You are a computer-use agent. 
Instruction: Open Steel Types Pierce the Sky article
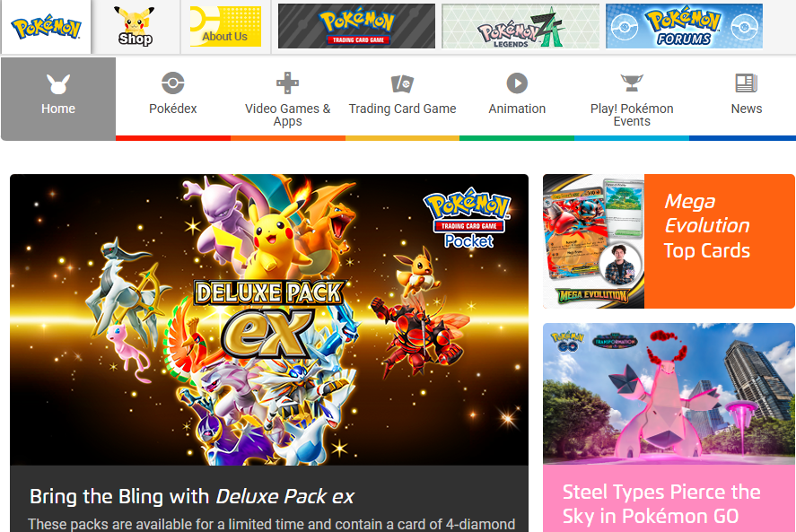[661, 504]
